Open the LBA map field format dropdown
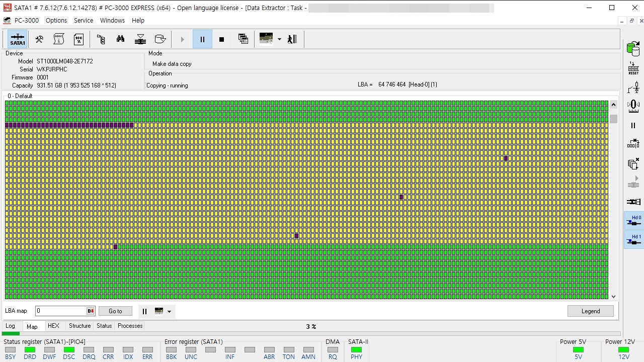Viewport: 644px width, 362px height. pyautogui.click(x=91, y=311)
